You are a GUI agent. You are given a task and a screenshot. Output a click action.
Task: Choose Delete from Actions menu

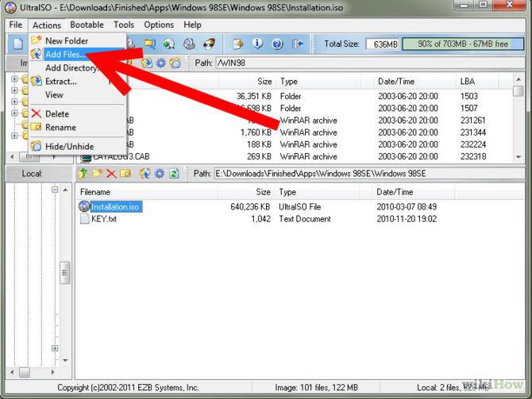[78, 114]
